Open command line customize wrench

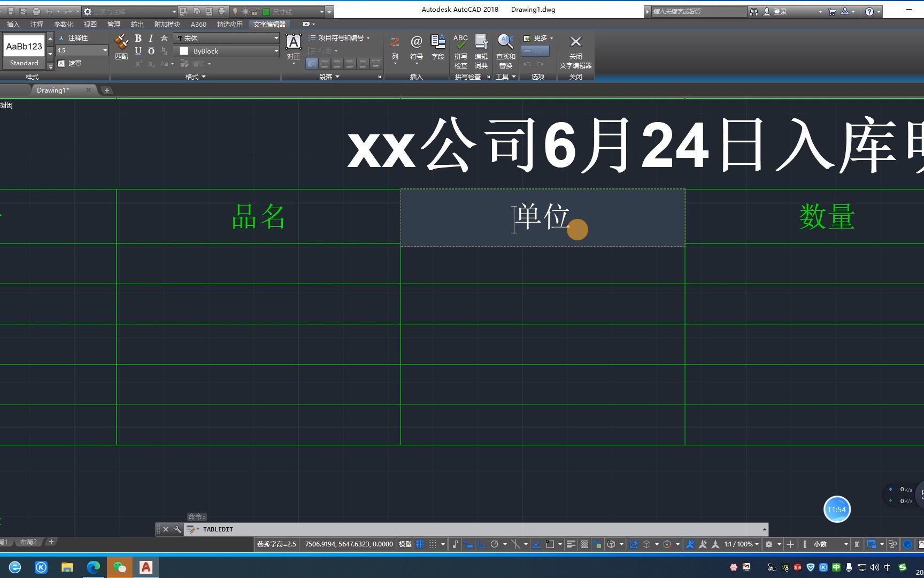(x=178, y=529)
